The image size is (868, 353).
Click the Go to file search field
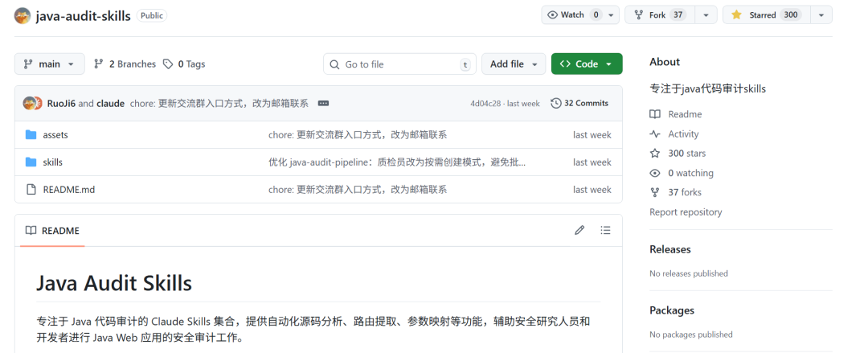(x=399, y=64)
